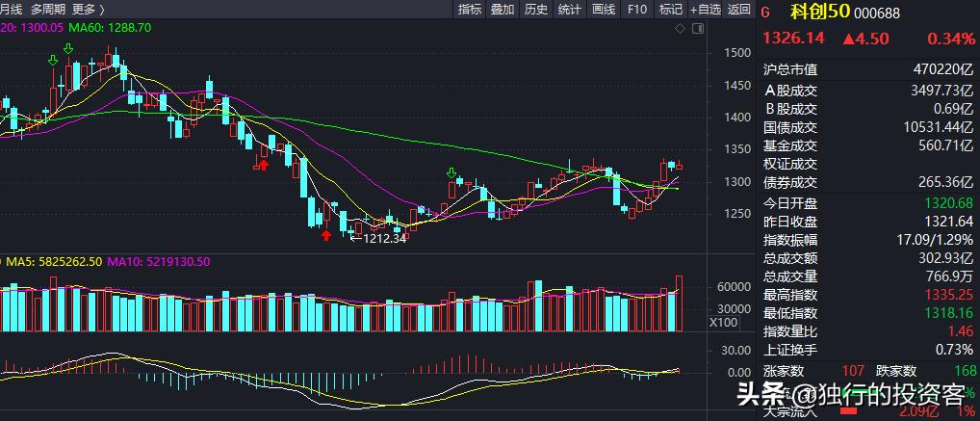Click the percent change 0.34%

(x=950, y=39)
